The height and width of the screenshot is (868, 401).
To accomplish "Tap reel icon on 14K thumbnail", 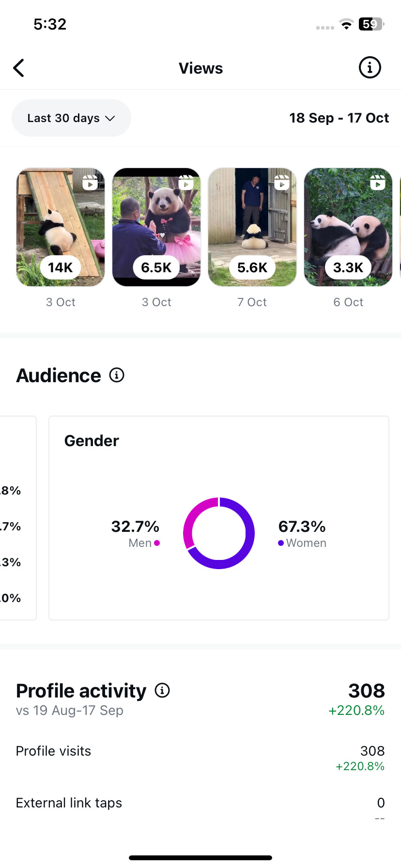I will click(90, 183).
